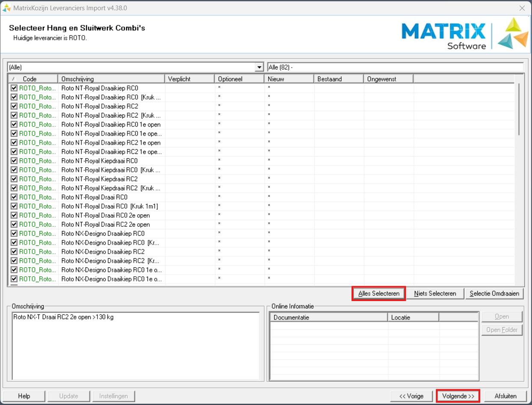
Task: Select the "Roto NT-Royal Kiepdraai RC0 [Kruk ..." description
Action: coord(111,170)
